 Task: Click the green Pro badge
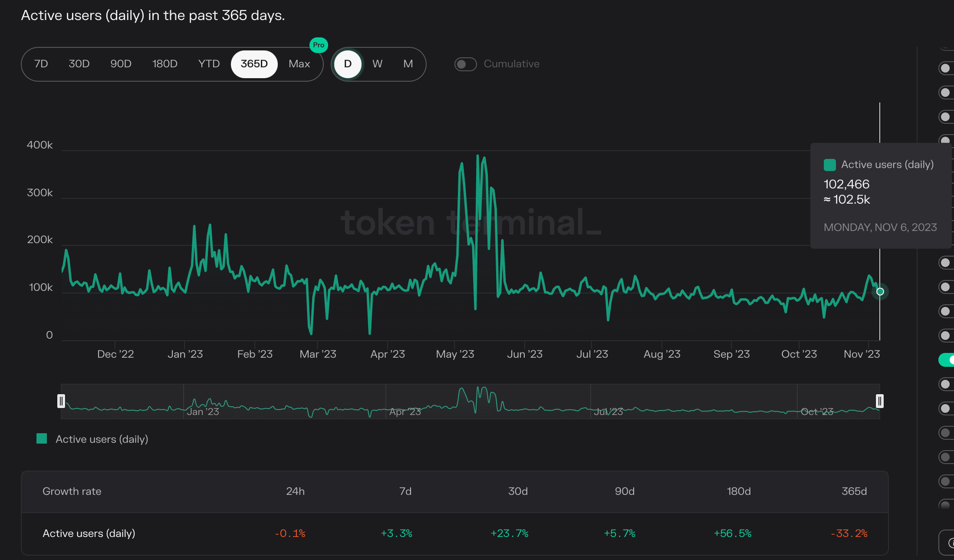318,45
